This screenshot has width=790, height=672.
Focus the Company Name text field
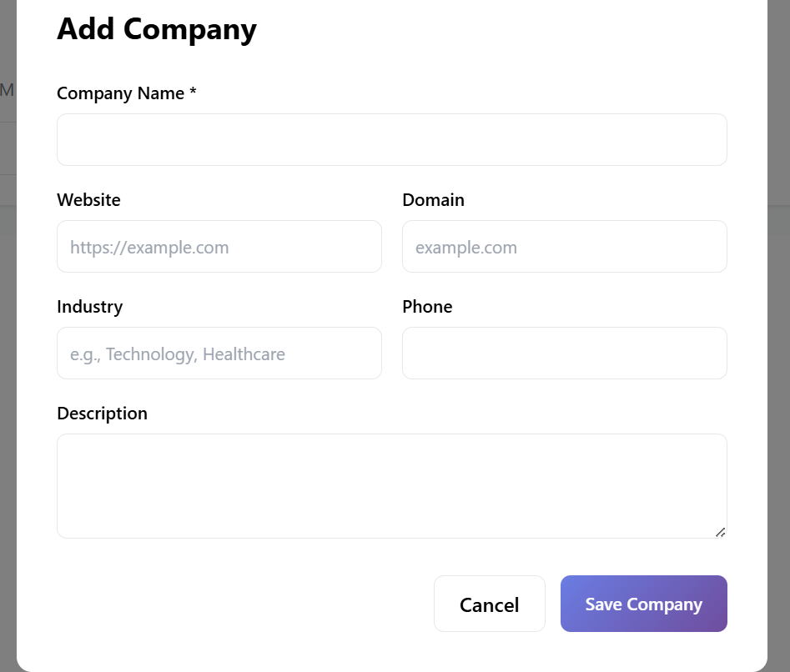coord(391,140)
